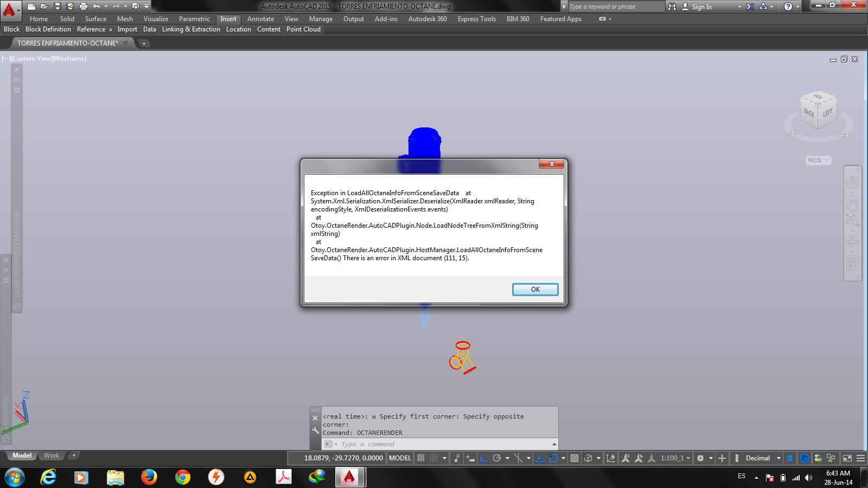Screen dimensions: 868x488
Task: Click the Orbit icon in navigation bar
Action: 852,241
